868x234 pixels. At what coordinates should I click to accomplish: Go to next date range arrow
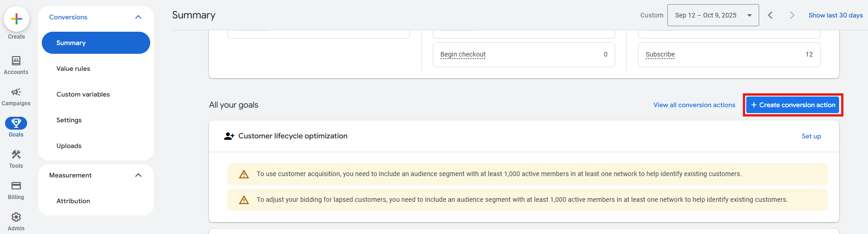coord(792,15)
